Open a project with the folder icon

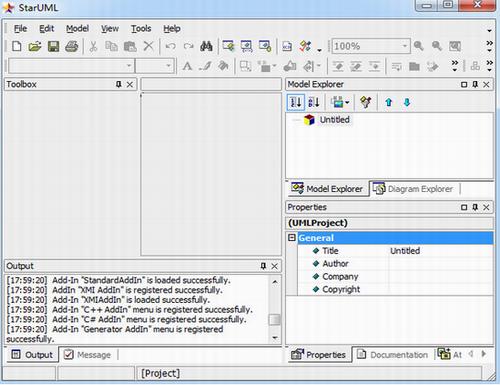[x=35, y=46]
